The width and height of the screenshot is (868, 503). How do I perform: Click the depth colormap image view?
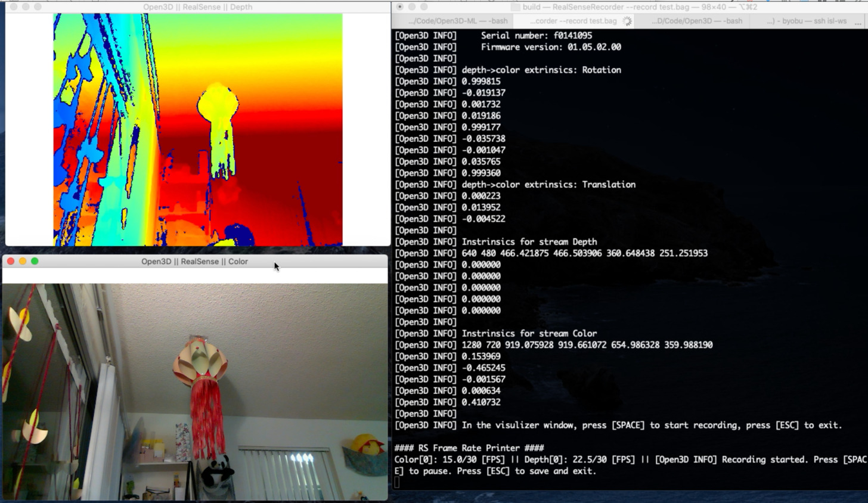(x=198, y=130)
